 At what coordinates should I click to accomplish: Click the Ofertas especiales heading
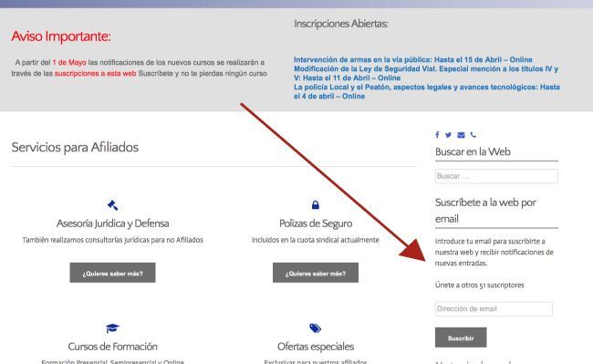316,347
